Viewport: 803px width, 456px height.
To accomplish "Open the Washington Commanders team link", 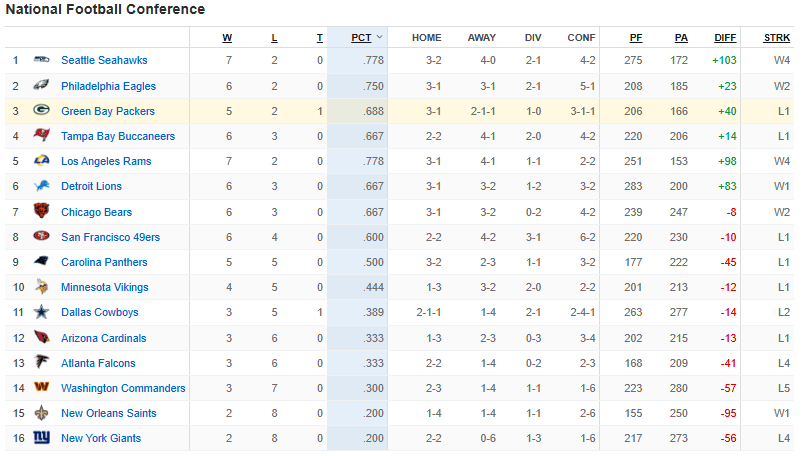I will (x=123, y=388).
